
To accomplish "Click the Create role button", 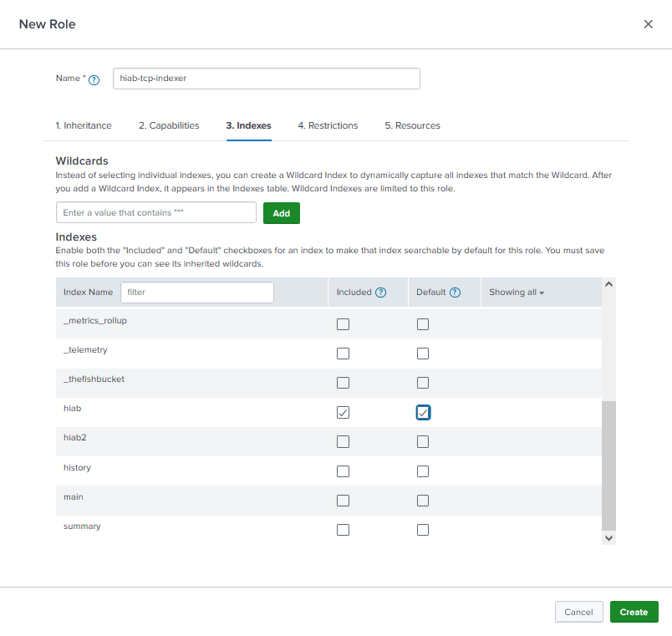I will (634, 612).
